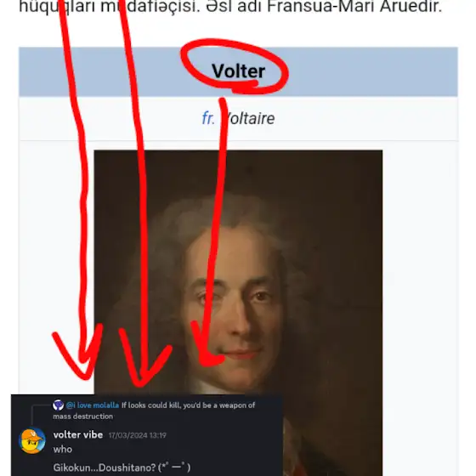Click the bold "Volter" infobox title
Screen dimensions: 476x476
pos(238,71)
